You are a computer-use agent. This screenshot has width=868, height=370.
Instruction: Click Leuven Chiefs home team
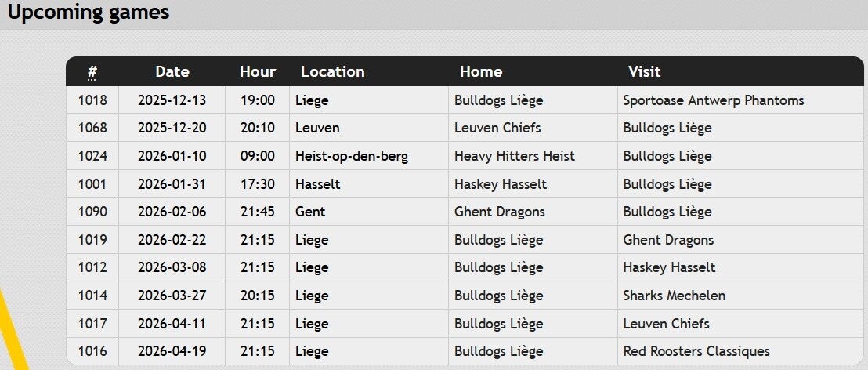(x=497, y=128)
